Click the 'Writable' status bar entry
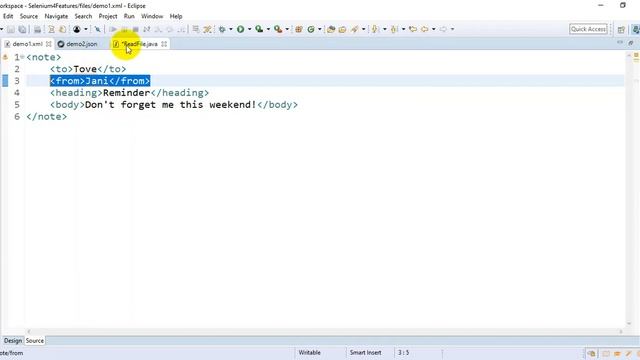 click(309, 353)
